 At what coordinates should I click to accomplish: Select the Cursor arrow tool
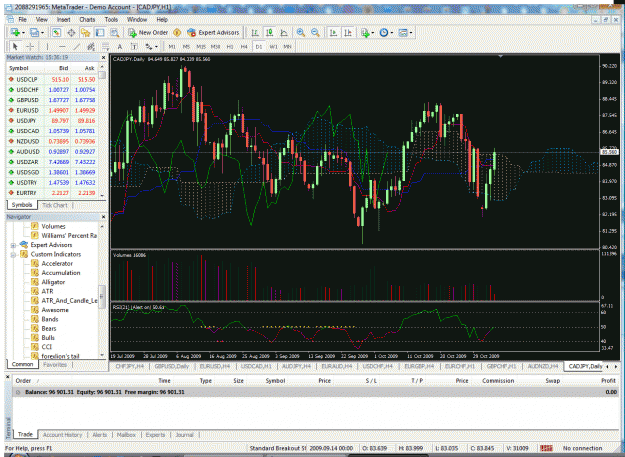click(15, 47)
